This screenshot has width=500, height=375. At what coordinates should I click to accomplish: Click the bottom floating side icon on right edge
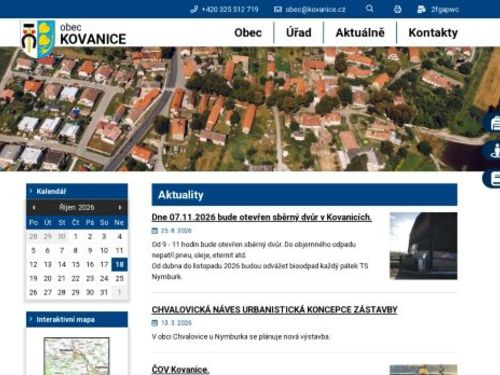click(493, 178)
